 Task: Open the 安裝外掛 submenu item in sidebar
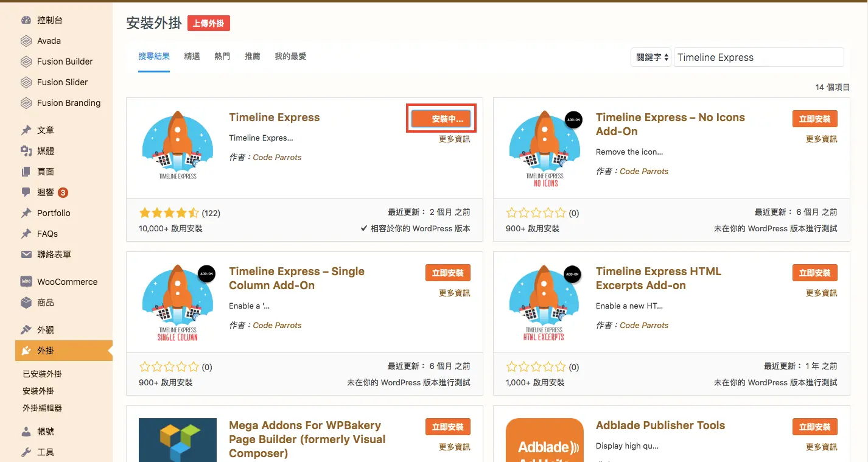coord(38,391)
